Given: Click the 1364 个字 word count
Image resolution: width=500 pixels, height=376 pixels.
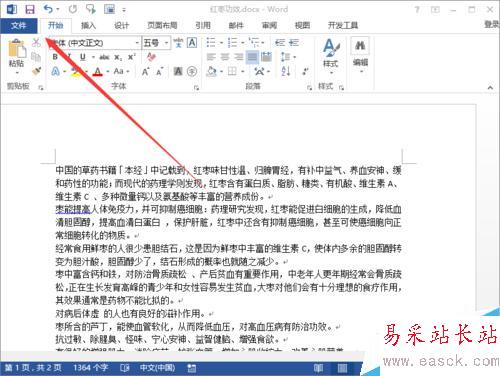Looking at the screenshot, I should [x=91, y=368].
